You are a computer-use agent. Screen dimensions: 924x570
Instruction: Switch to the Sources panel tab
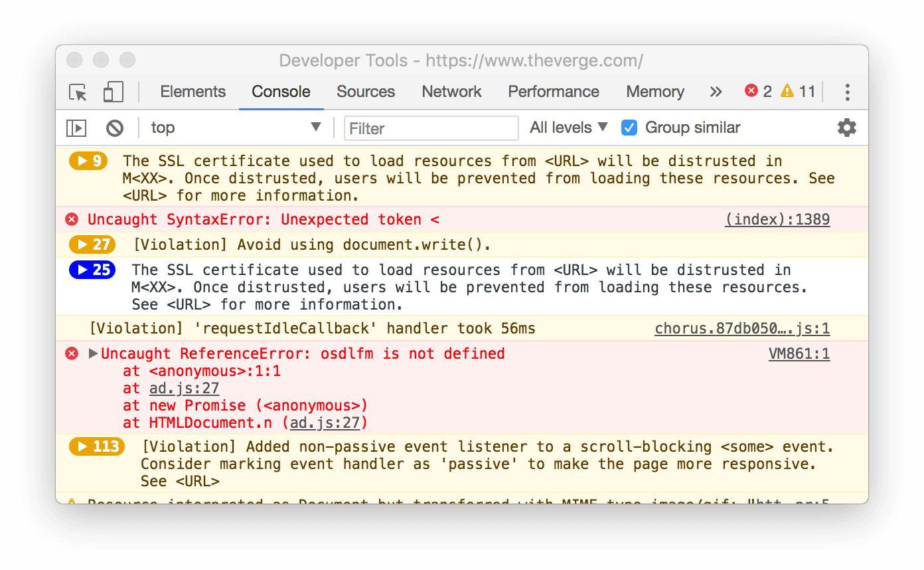point(366,92)
